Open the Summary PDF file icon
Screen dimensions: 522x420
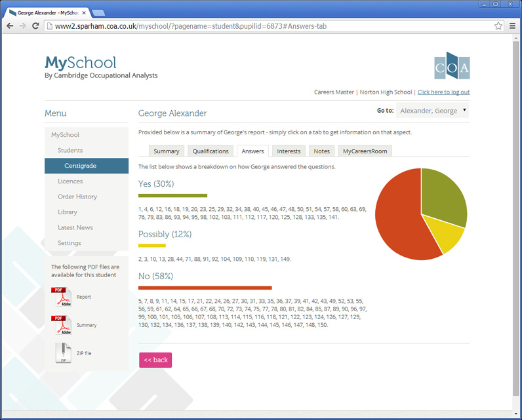tap(62, 325)
